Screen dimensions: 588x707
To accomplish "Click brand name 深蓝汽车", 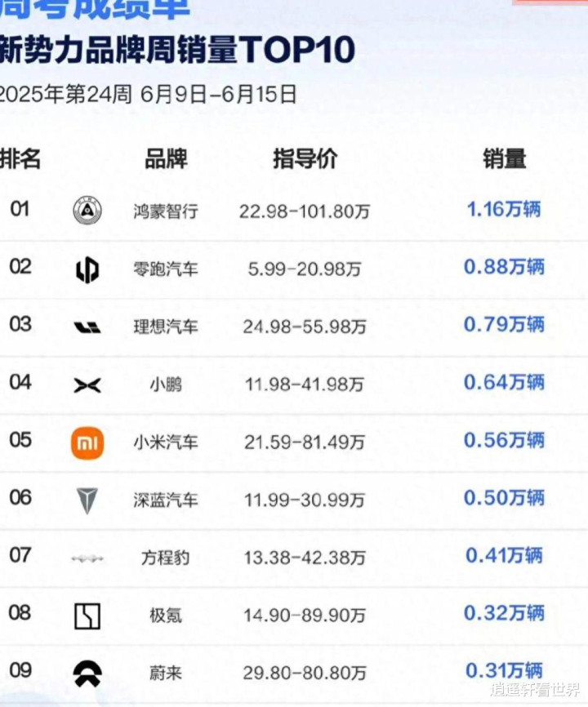I will 166,500.
